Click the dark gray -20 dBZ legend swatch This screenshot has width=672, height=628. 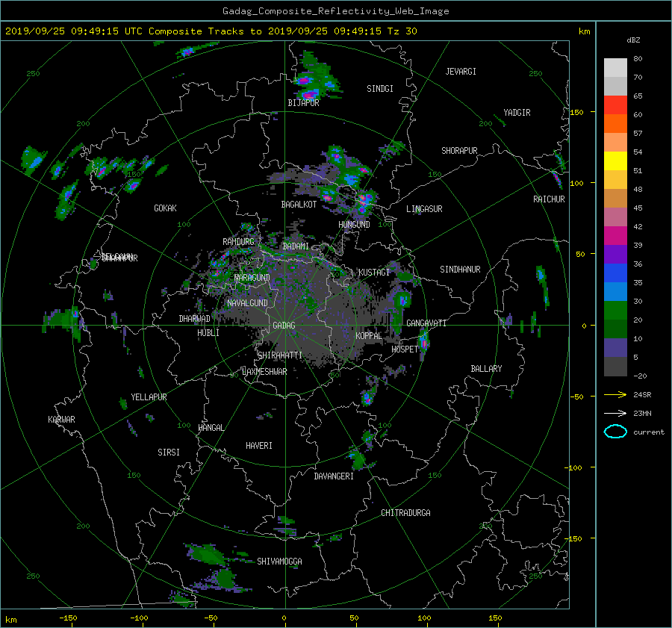pos(615,367)
